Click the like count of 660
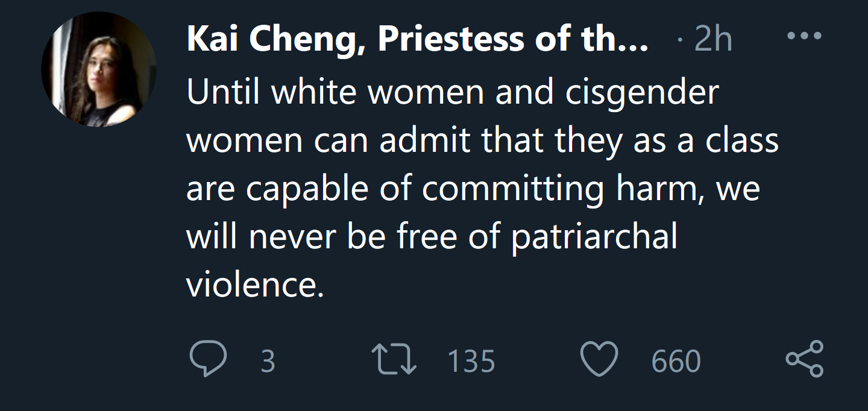Screen dimensions: 868x411 pyautogui.click(x=676, y=362)
